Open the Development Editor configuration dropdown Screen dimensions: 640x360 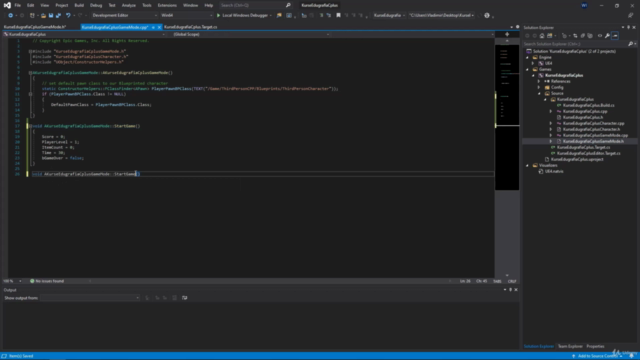pyautogui.click(x=124, y=16)
